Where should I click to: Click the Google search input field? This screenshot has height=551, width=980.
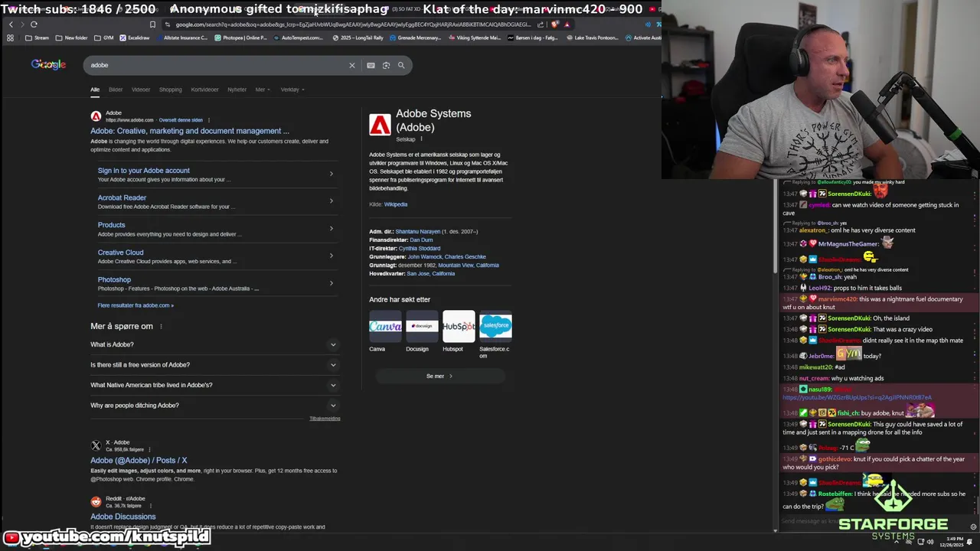click(x=217, y=65)
